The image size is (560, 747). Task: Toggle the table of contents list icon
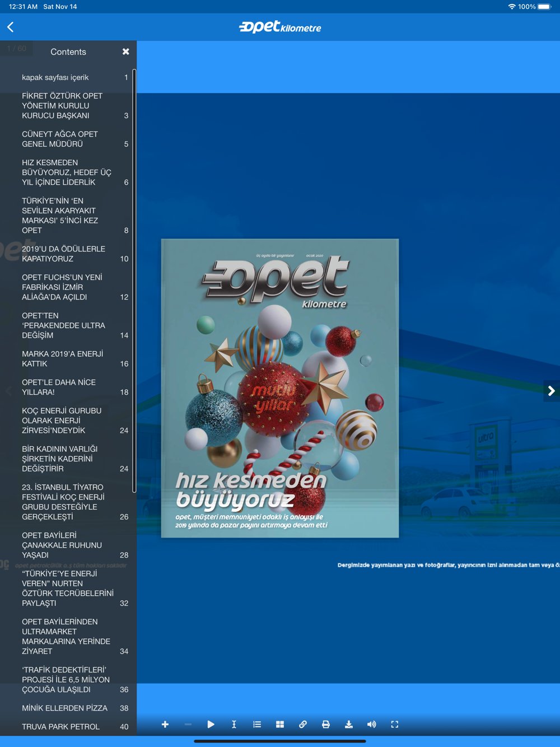[256, 725]
